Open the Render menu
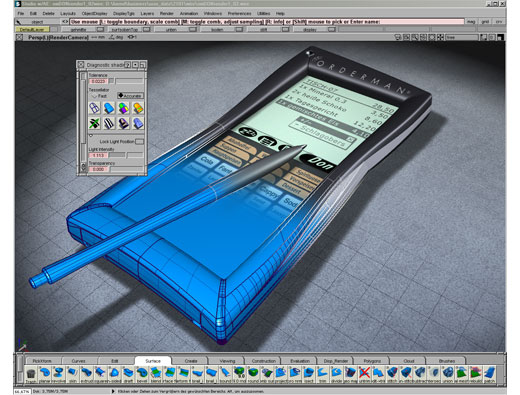Image resolution: width=520 pixels, height=395 pixels. point(167,13)
